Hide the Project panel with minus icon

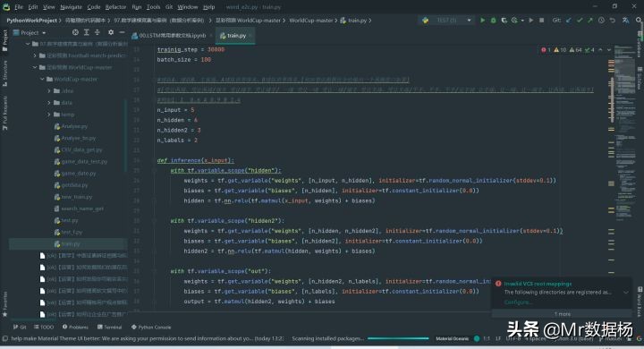pyautogui.click(x=122, y=32)
